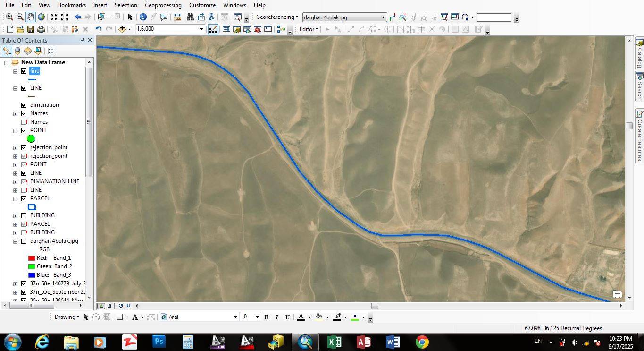Uncheck the dimanation layer checkbox
Viewport: 644px width, 351px height.
tap(24, 105)
